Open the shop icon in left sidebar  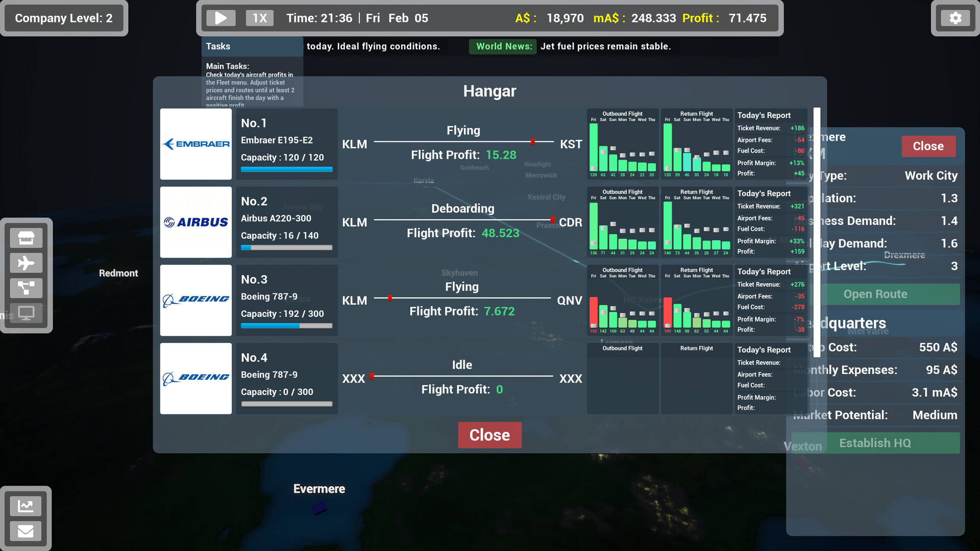pos(26,238)
